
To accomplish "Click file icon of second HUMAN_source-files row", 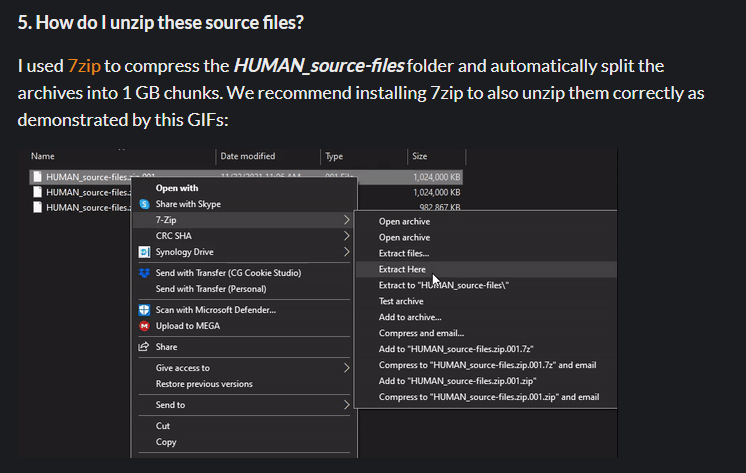I will tap(37, 192).
